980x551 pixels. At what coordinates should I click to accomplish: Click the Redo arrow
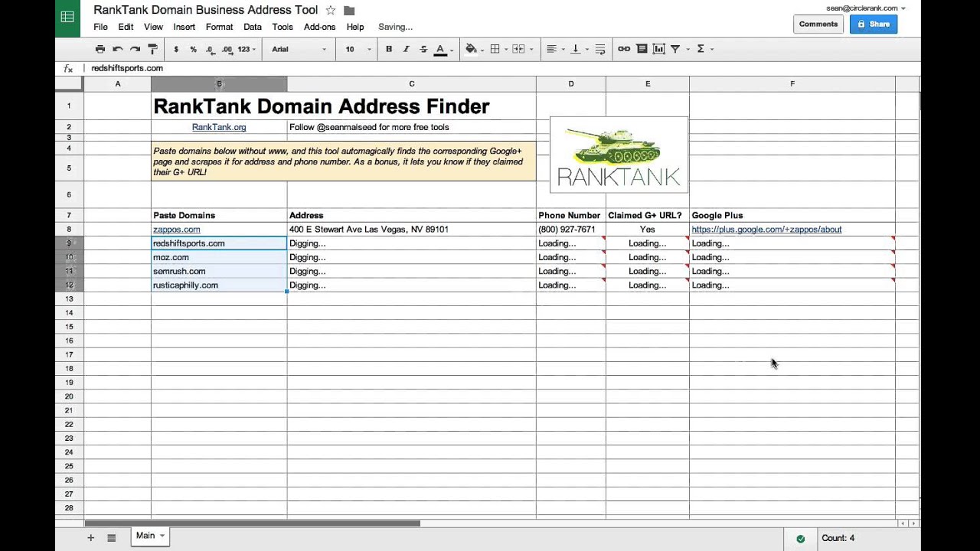(x=135, y=49)
